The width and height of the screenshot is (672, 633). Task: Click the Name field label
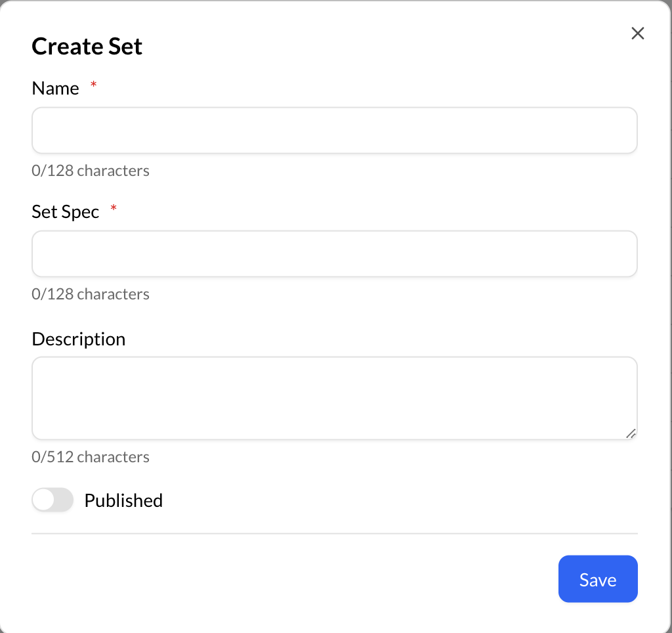coord(55,89)
